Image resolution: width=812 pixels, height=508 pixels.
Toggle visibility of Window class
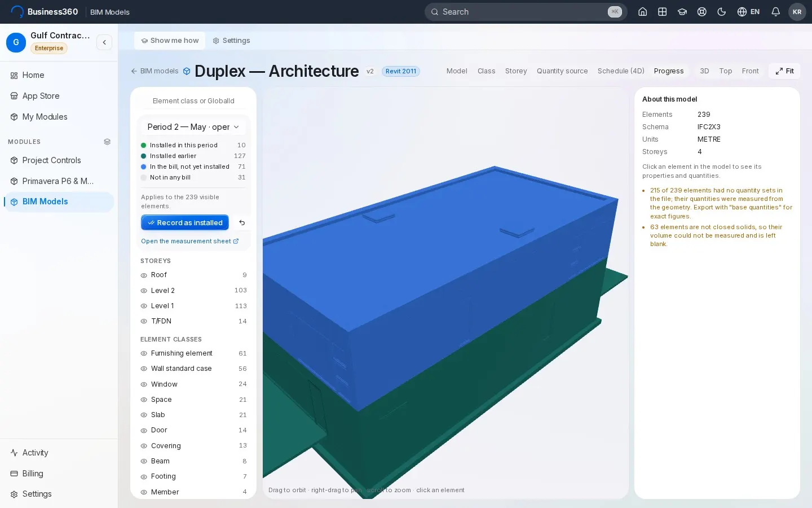tap(144, 384)
